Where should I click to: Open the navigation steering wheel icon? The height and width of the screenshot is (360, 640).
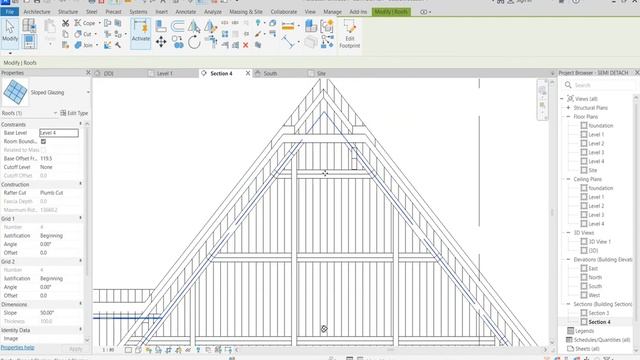[542, 90]
